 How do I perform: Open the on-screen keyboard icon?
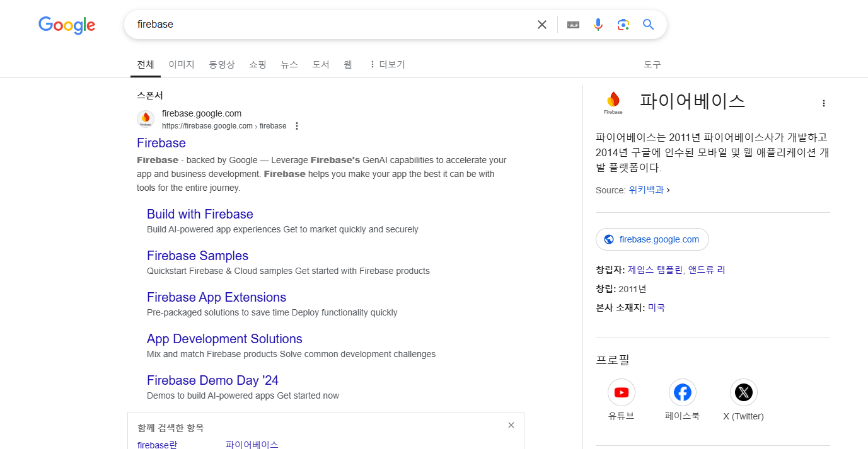pos(573,25)
